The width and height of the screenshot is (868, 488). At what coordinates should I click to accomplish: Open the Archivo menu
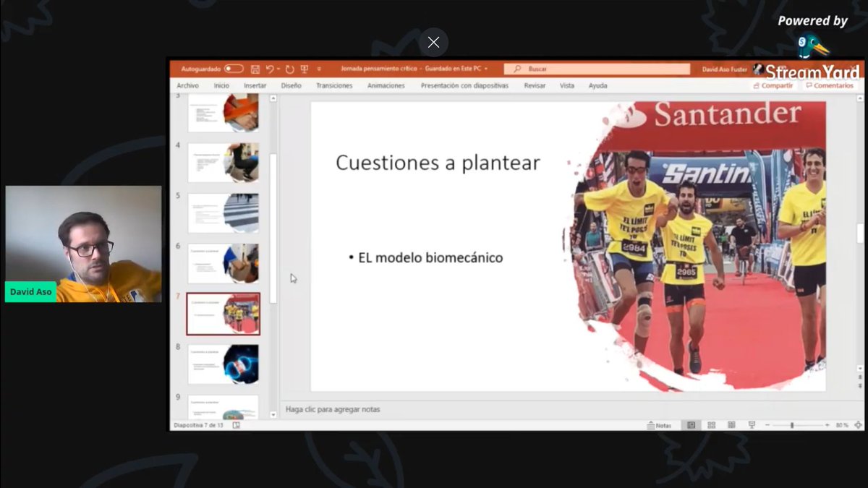click(187, 85)
